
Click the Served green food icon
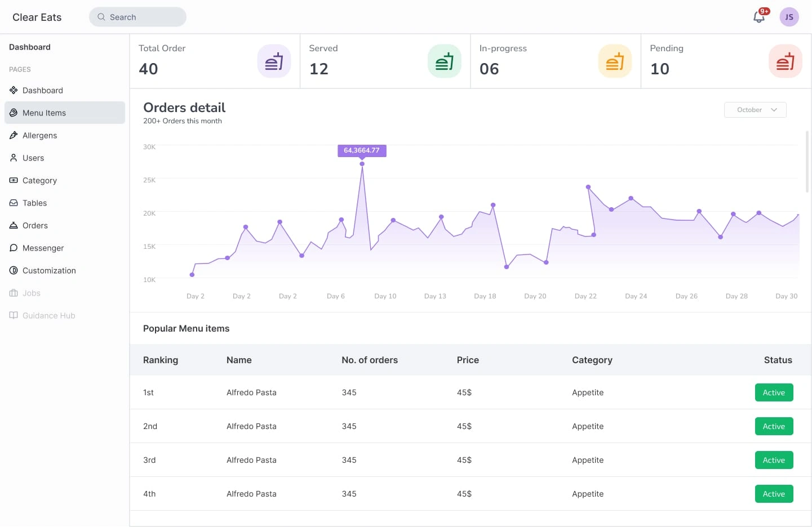[x=445, y=61]
